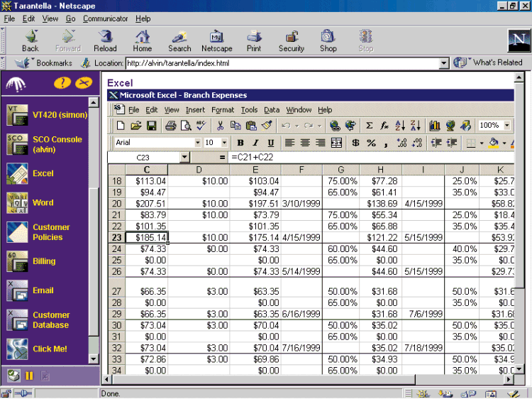Open the Excel Data menu
Image resolution: width=532 pixels, height=399 pixels.
click(272, 109)
